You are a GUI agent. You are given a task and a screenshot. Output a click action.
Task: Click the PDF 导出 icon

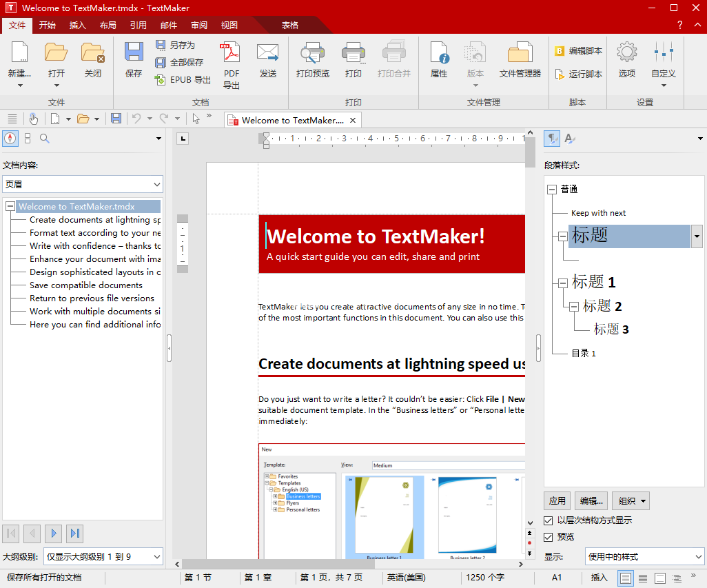232,52
